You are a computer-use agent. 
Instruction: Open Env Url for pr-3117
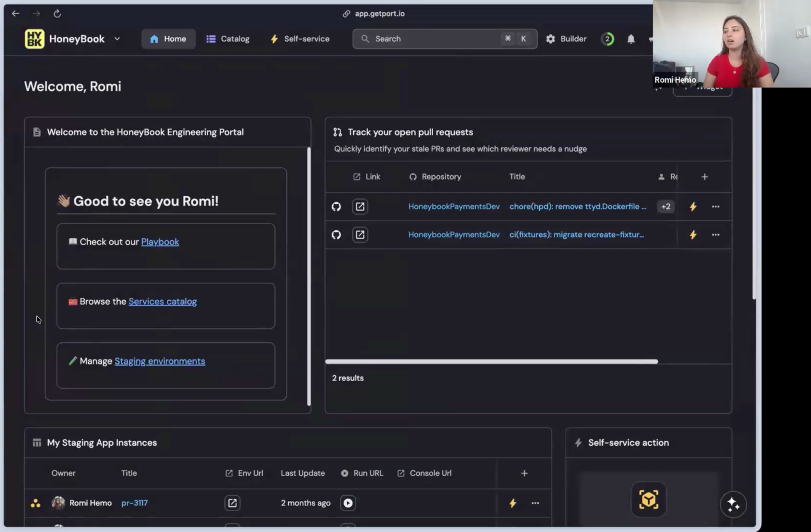[x=232, y=503]
